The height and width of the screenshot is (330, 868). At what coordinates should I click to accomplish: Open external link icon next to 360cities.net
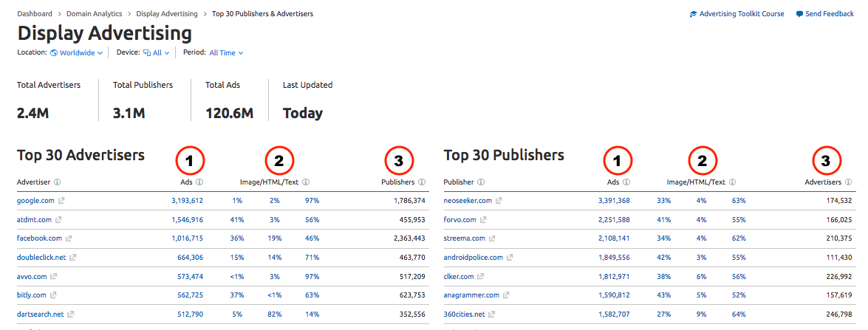492,314
